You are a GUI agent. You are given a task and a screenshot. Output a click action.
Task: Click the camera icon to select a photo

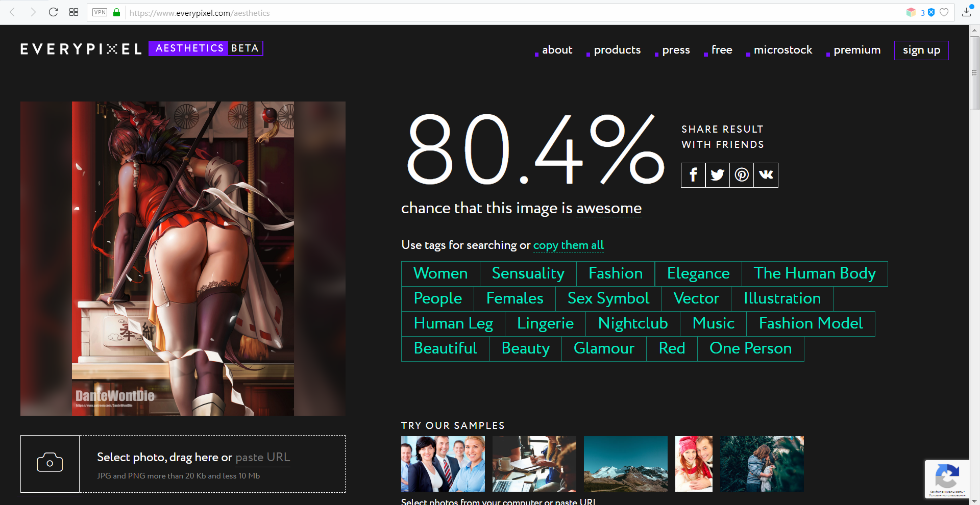tap(50, 463)
